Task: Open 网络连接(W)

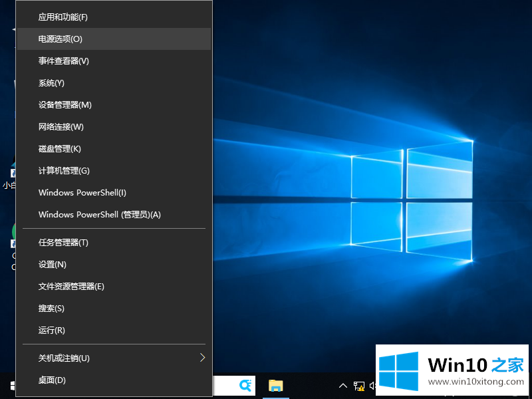Action: (x=114, y=127)
